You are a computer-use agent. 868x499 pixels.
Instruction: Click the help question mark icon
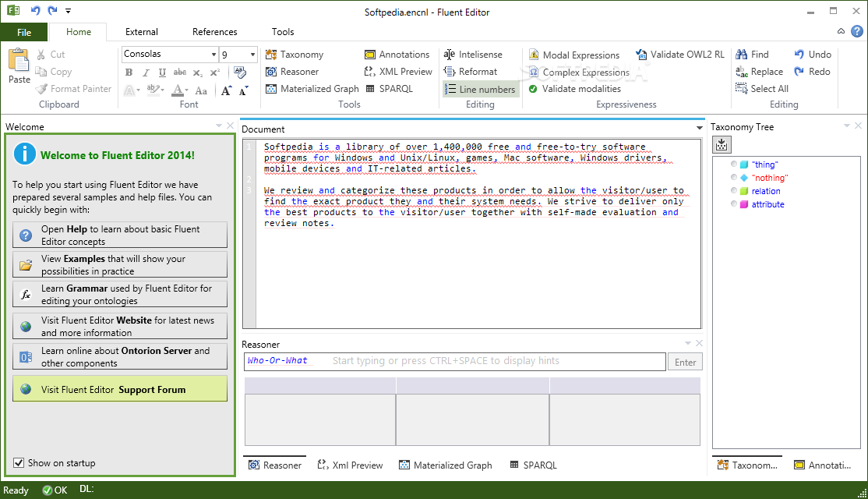pyautogui.click(x=857, y=31)
